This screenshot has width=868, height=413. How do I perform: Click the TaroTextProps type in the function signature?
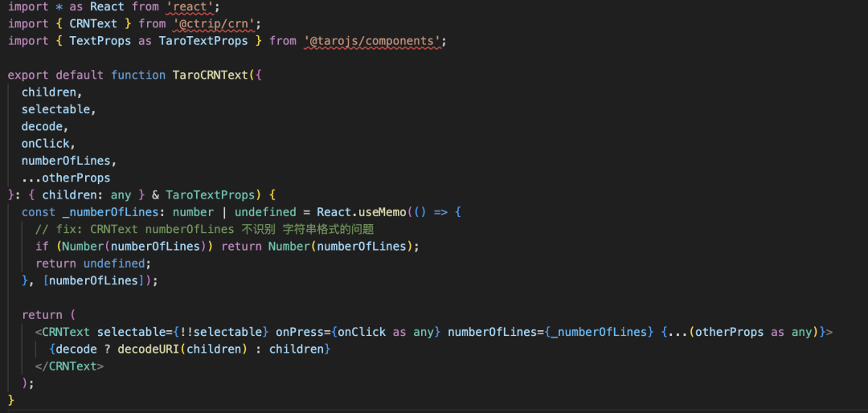click(x=209, y=195)
